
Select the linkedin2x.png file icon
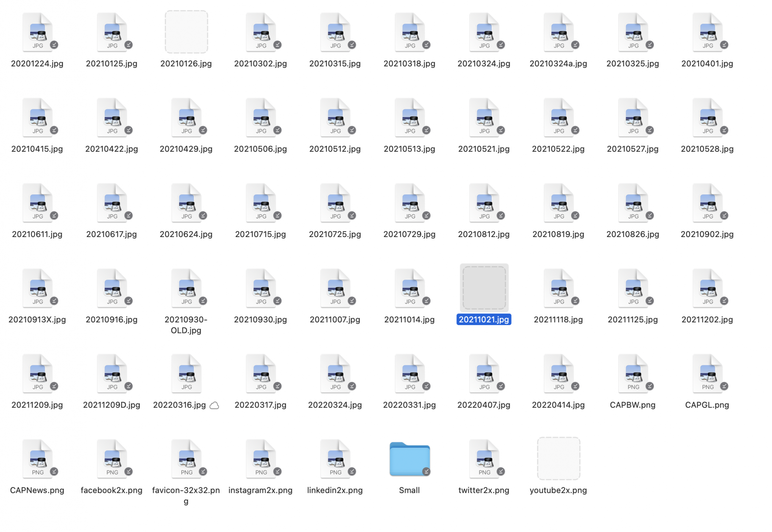click(335, 459)
